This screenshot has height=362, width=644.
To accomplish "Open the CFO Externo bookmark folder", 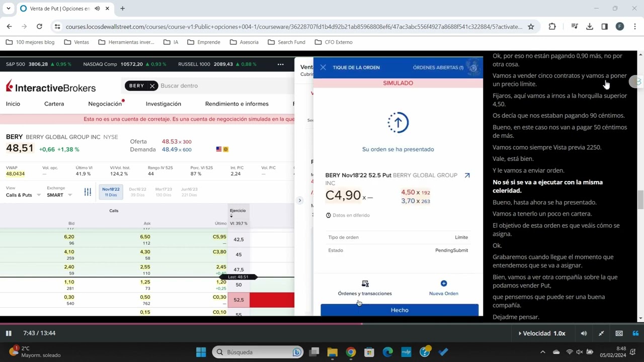I will click(x=334, y=42).
